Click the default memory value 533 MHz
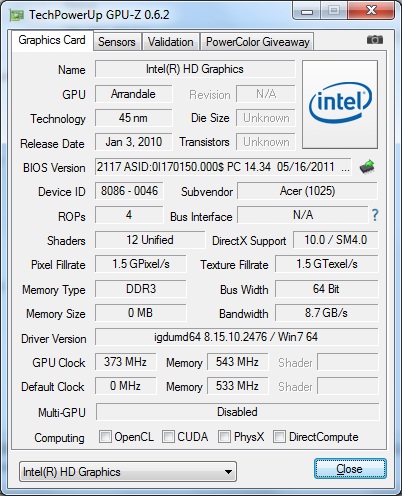The width and height of the screenshot is (402, 496). [x=237, y=386]
